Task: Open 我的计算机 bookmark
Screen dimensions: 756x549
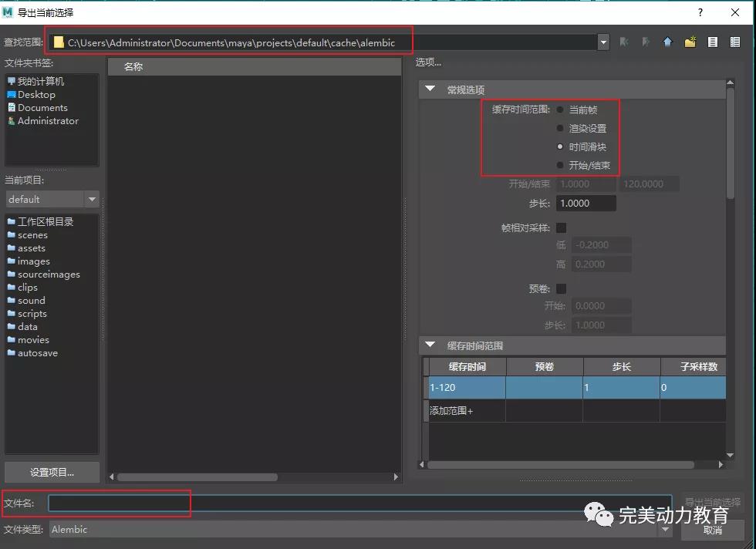Action: point(40,82)
